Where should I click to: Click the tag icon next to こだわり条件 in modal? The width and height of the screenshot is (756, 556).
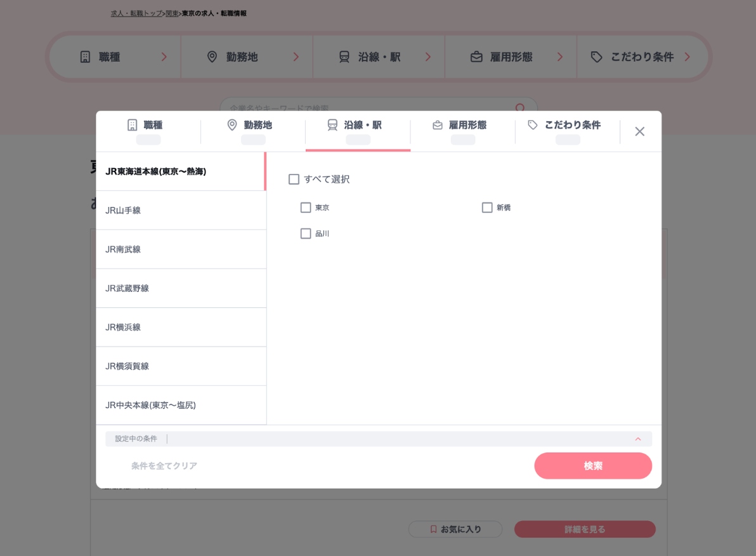533,125
